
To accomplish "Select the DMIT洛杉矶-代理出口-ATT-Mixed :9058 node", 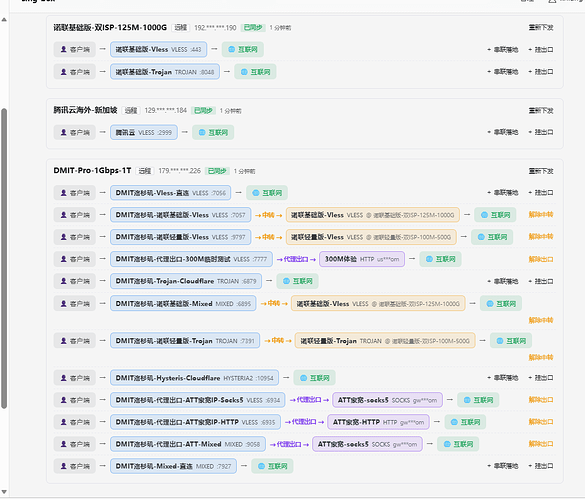I will click(x=188, y=444).
